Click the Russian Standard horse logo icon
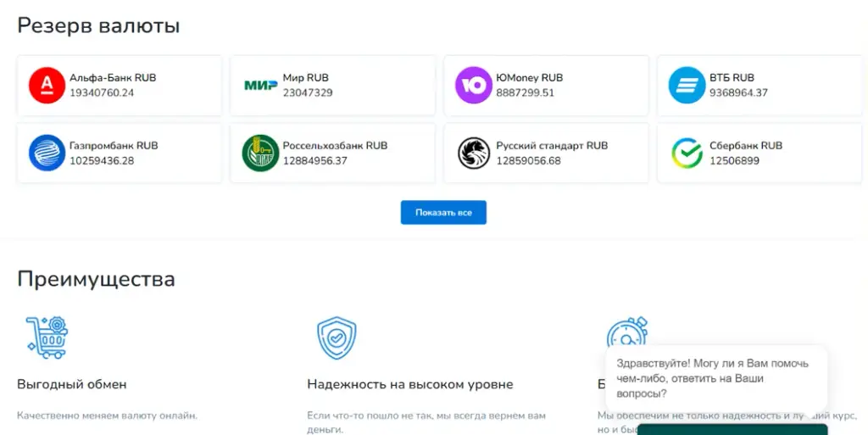This screenshot has height=435, width=868. [x=474, y=153]
